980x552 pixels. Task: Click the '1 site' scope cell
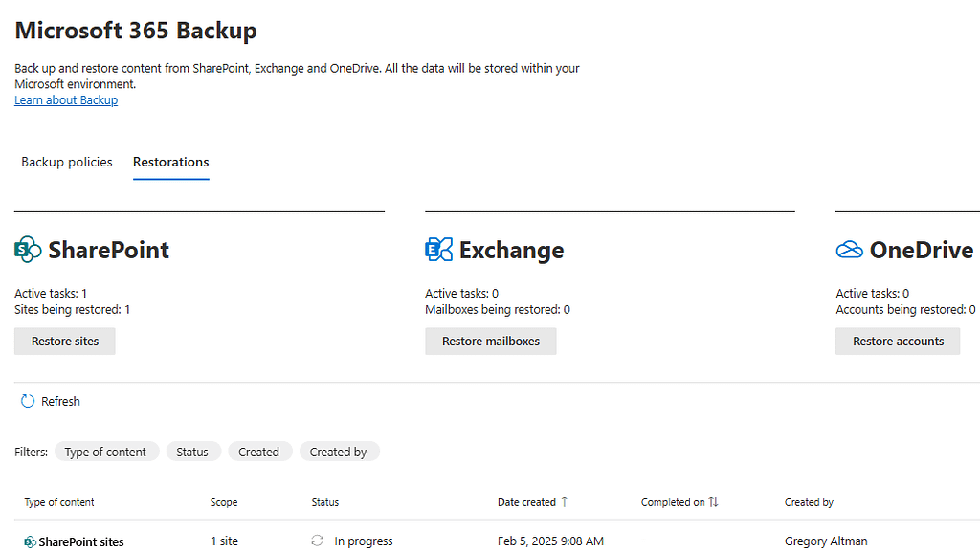tap(224, 541)
